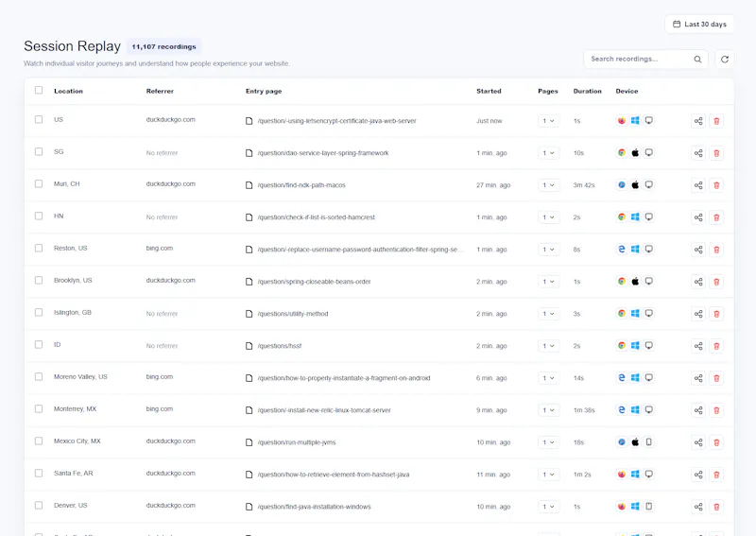Delete the Brooklyn, US recording
The width and height of the screenshot is (756, 536).
click(x=716, y=282)
